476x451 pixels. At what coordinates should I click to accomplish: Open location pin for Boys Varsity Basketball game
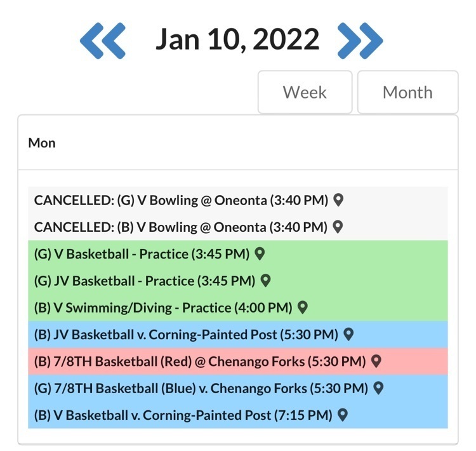click(x=343, y=415)
